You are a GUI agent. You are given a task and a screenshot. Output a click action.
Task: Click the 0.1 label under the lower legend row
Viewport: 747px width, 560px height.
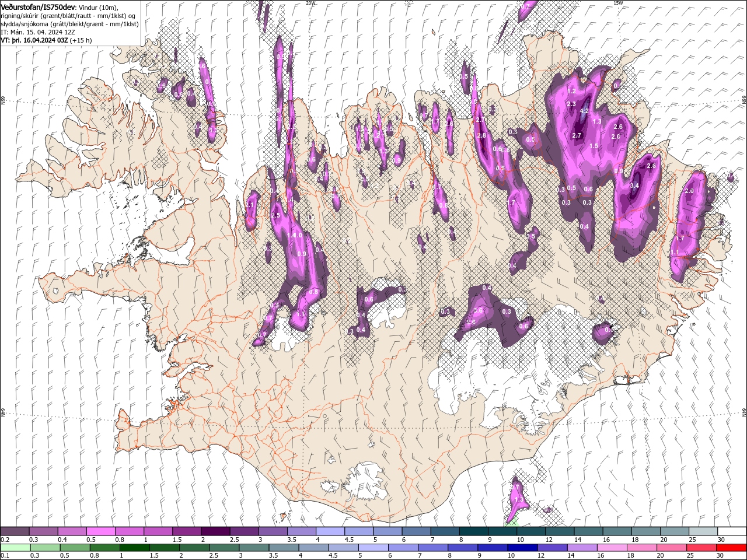[x=5, y=556]
